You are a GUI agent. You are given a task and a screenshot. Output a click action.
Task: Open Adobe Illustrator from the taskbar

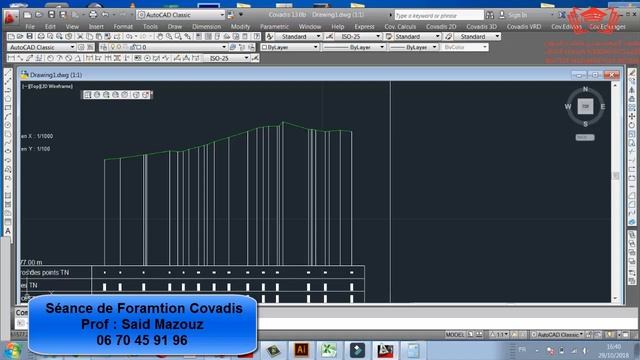tap(301, 350)
